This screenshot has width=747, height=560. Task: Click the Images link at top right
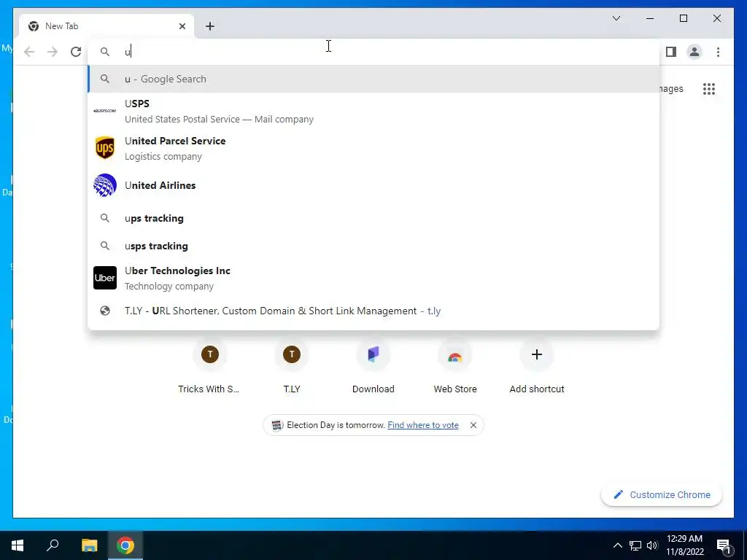click(x=671, y=88)
